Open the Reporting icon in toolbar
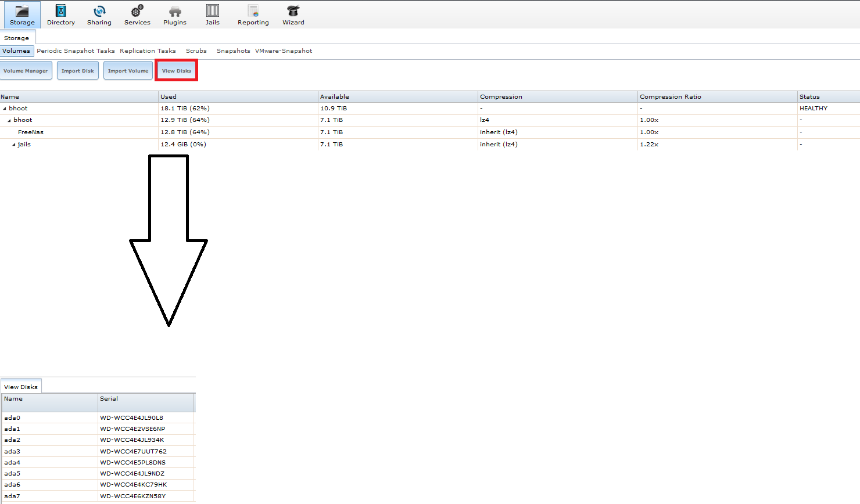Screen dimensions: 860x504 point(253,11)
